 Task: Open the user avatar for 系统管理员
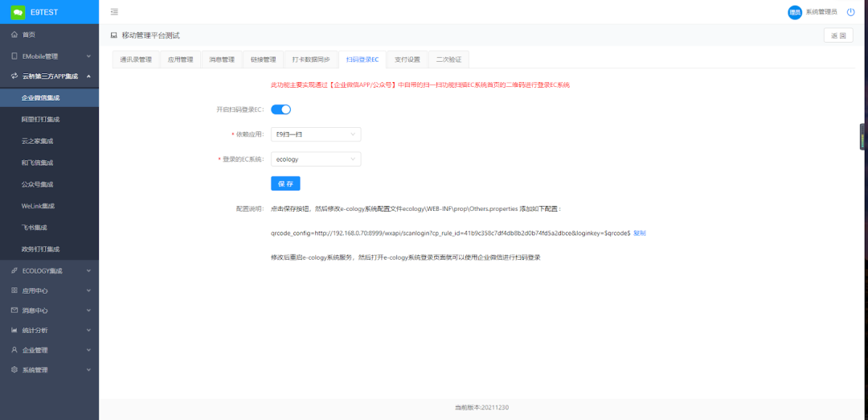point(794,12)
